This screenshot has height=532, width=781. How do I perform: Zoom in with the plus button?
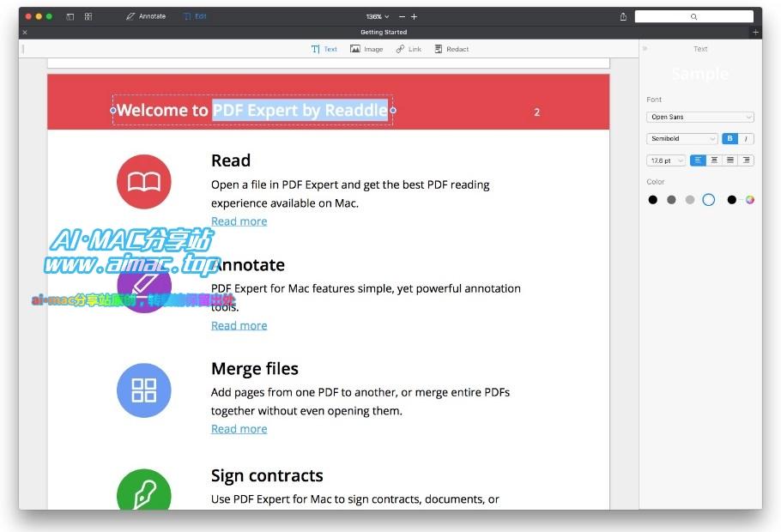pos(414,16)
